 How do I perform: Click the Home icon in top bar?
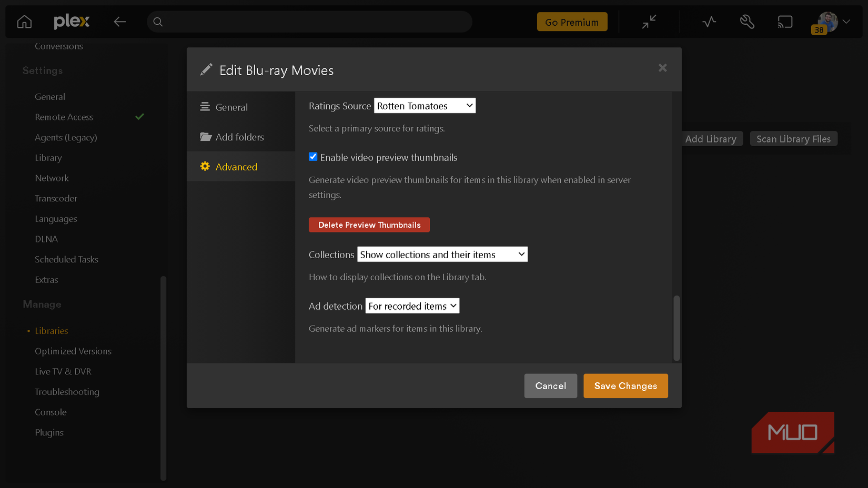coord(24,22)
